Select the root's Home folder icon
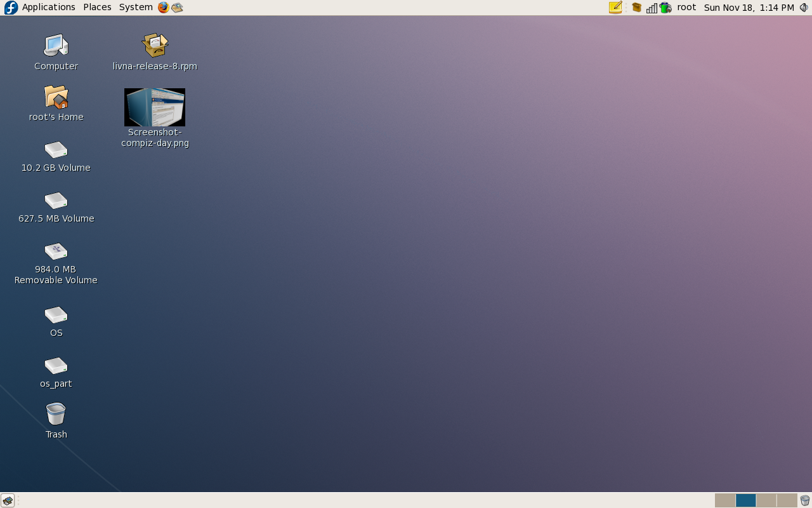Viewport: 812px width, 508px height. 56,97
